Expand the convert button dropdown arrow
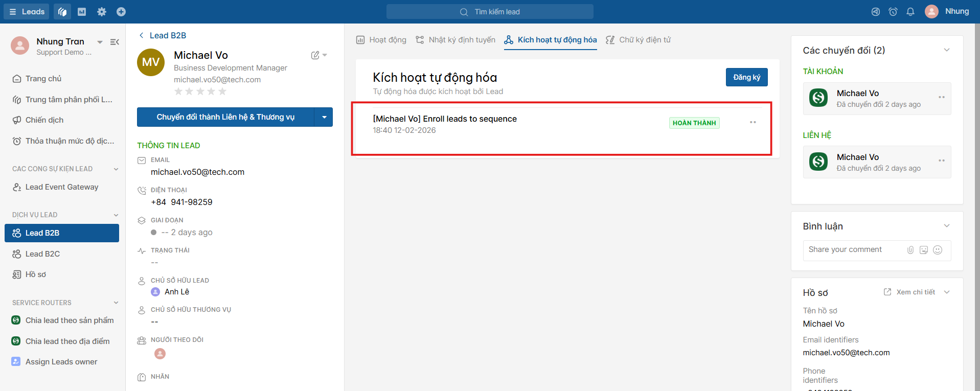Screen dimensions: 980x391 (324, 117)
